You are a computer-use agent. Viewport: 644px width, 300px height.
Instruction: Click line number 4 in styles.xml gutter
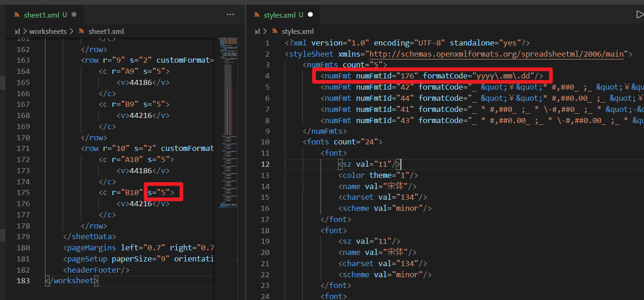point(267,76)
